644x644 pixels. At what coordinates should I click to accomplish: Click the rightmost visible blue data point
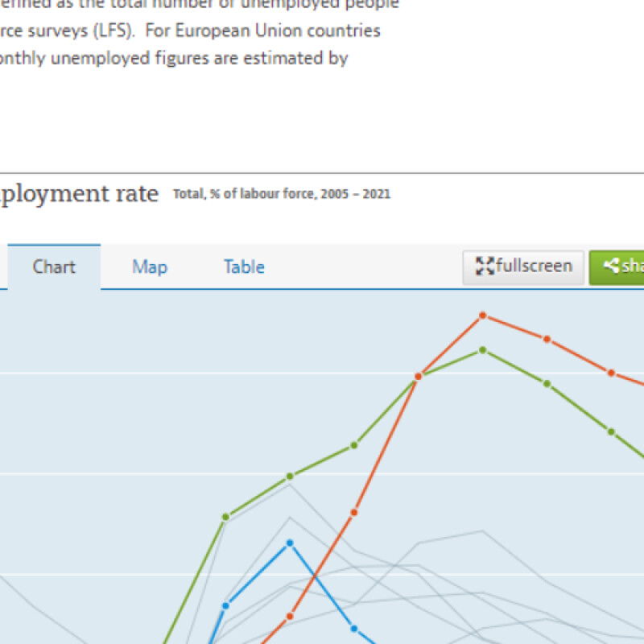(353, 627)
